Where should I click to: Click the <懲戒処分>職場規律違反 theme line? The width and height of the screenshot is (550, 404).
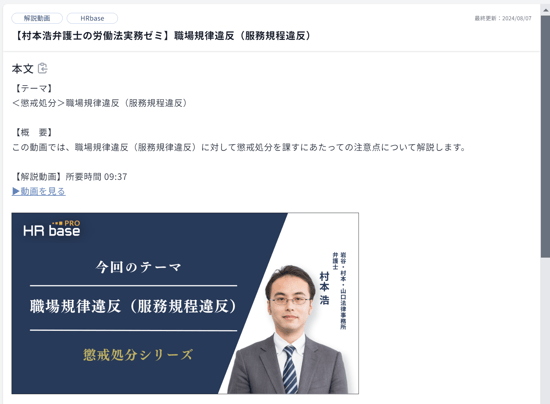tap(100, 103)
